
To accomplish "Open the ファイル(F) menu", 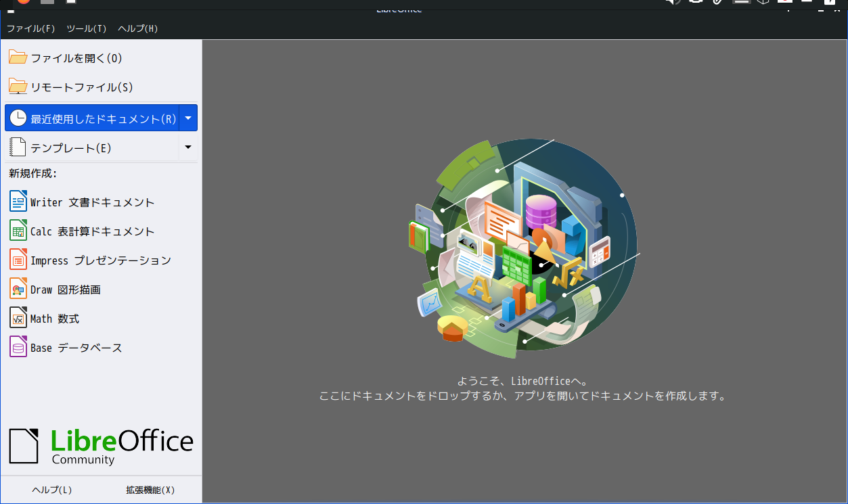I will pyautogui.click(x=31, y=28).
